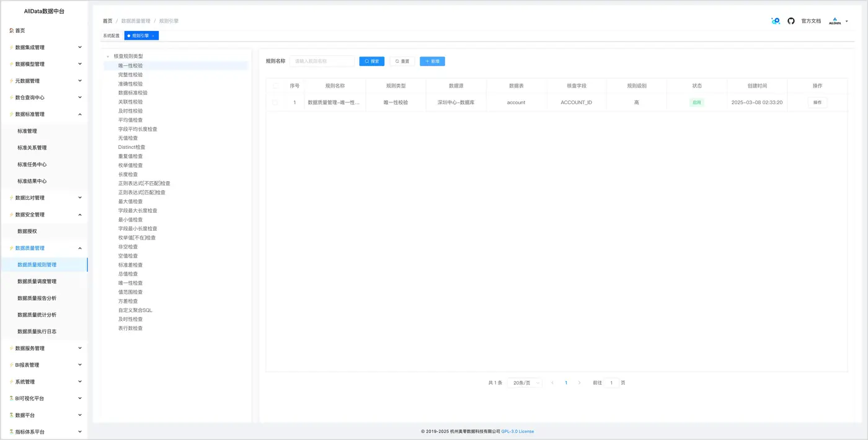Viewport: 868px width, 440px height.
Task: Click the lightning icon for 数据标准管理
Action: tap(11, 114)
